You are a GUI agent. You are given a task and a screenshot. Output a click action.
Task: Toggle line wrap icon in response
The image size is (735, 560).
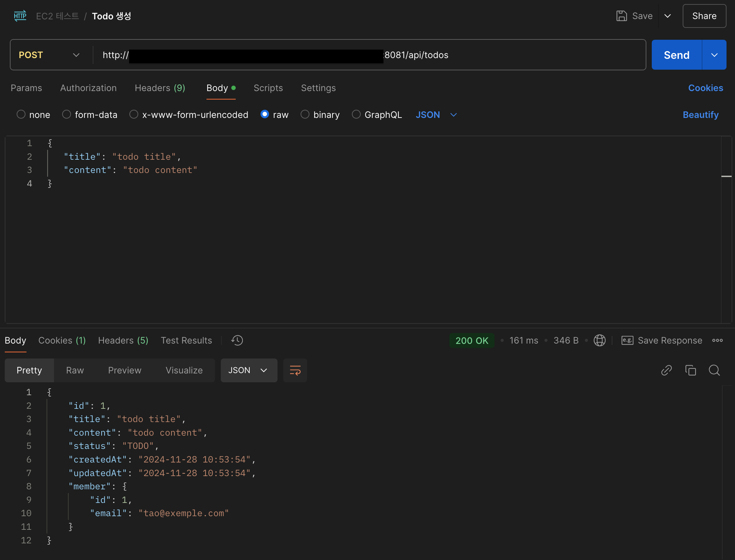[295, 370]
